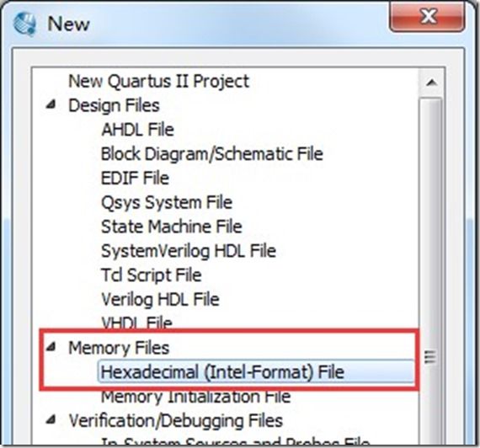Collapse the Verification/Debugging Files category
480x448 pixels.
(x=51, y=419)
